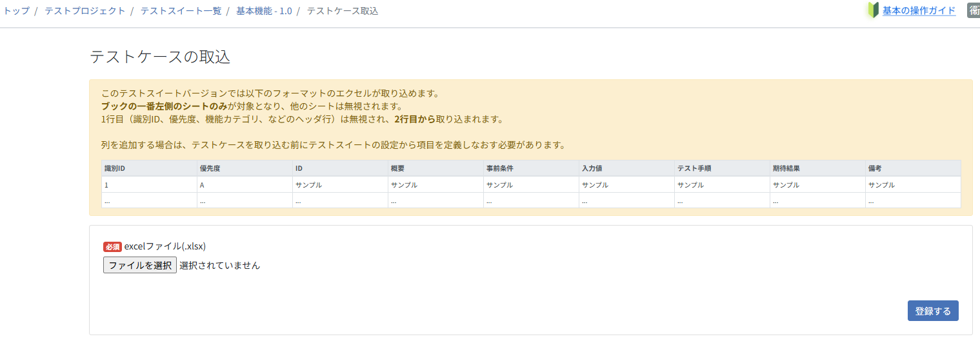The image size is (980, 350).
Task: Click the サンプル cell under 備考
Action: [914, 184]
